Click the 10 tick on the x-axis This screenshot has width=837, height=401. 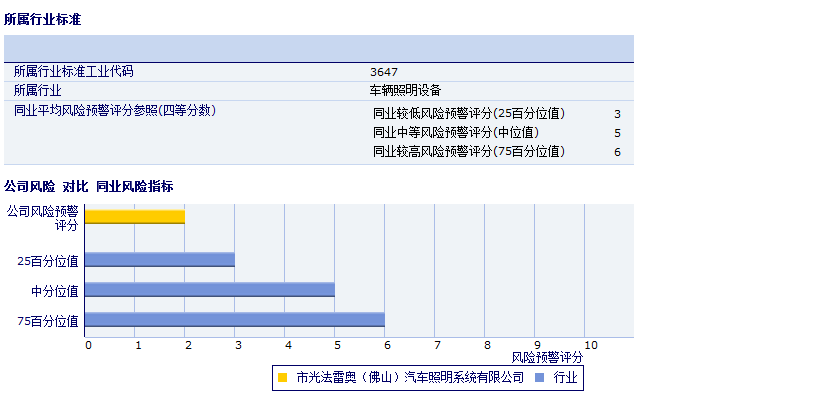pyautogui.click(x=590, y=345)
